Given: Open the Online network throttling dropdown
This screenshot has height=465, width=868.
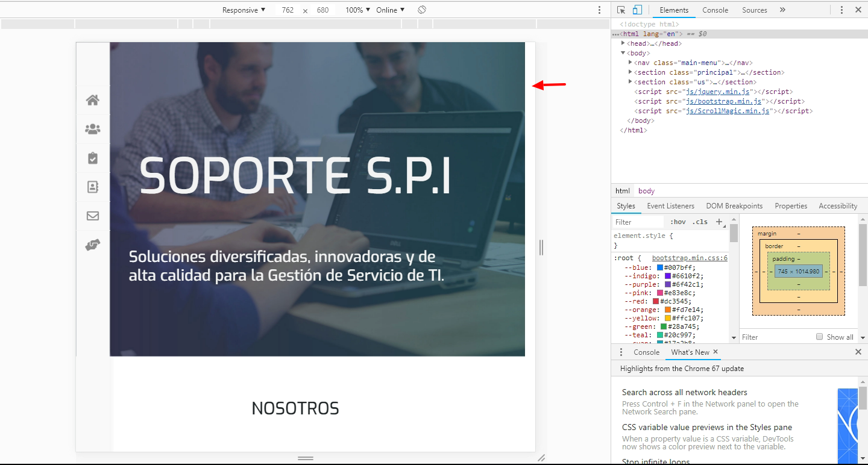Looking at the screenshot, I should [x=390, y=10].
